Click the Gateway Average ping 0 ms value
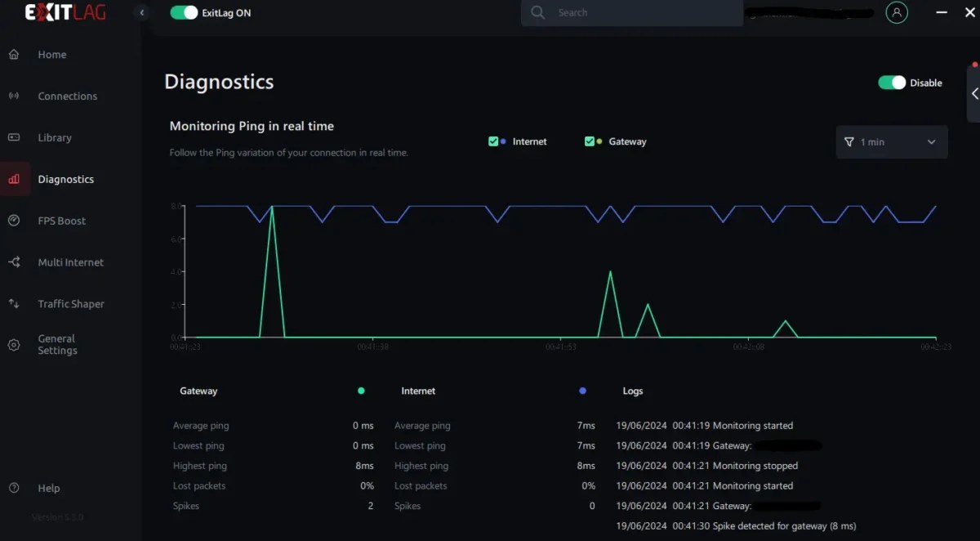This screenshot has width=980, height=541. click(x=363, y=426)
